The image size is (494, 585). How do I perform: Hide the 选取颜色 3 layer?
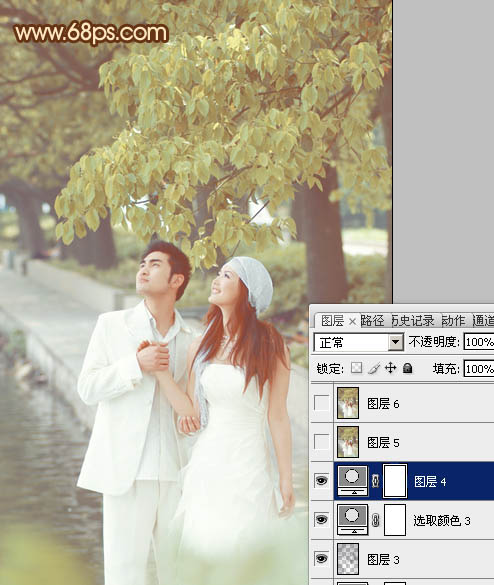tap(321, 519)
